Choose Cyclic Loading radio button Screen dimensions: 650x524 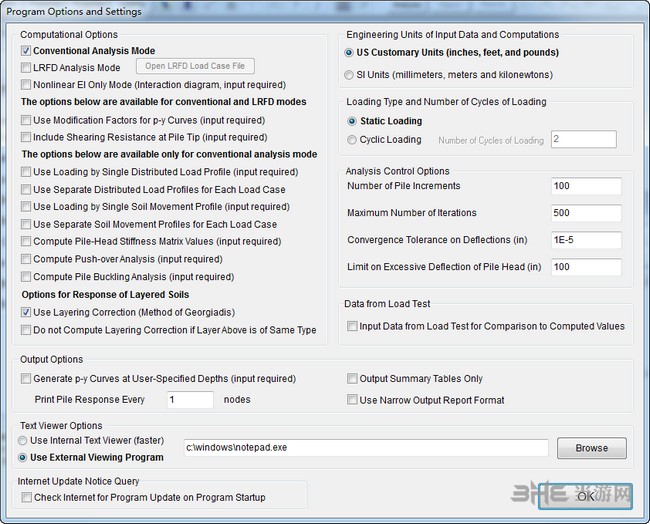pyautogui.click(x=352, y=140)
